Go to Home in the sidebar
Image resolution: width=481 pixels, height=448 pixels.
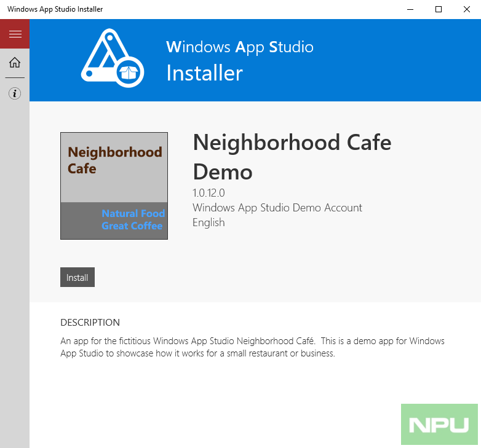[x=15, y=62]
